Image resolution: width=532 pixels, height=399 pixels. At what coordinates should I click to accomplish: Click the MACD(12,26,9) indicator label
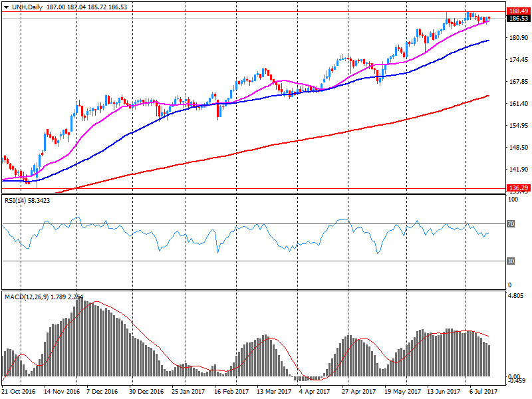(x=44, y=297)
